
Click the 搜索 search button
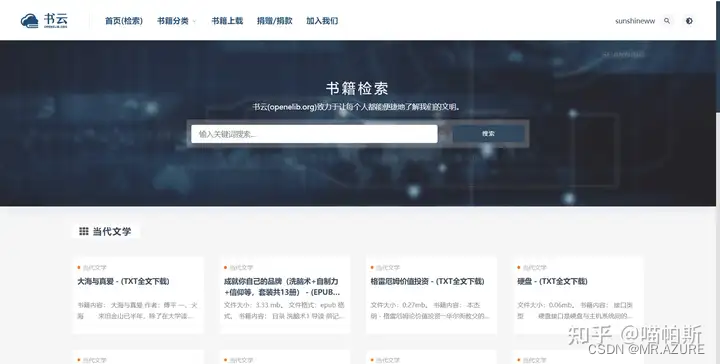[489, 134]
